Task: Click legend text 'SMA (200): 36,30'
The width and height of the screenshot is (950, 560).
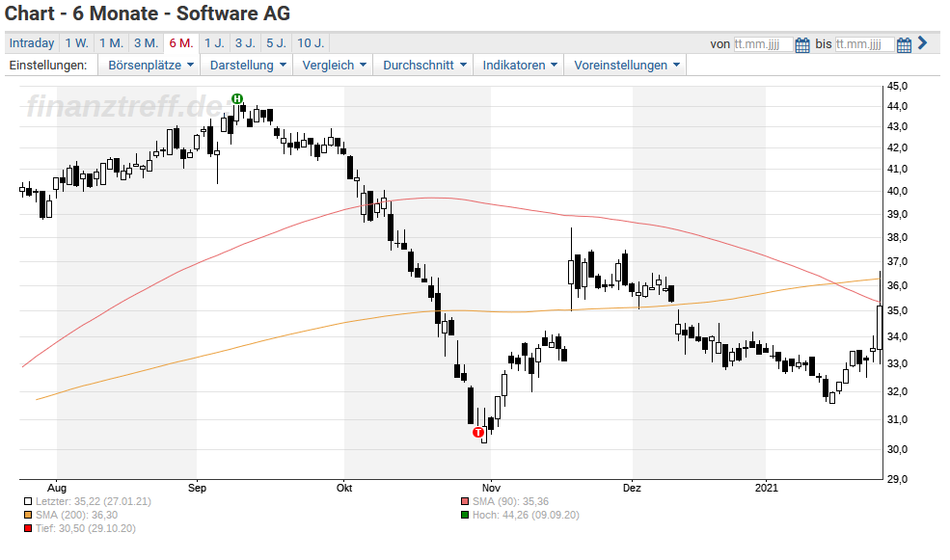Action: [76, 516]
